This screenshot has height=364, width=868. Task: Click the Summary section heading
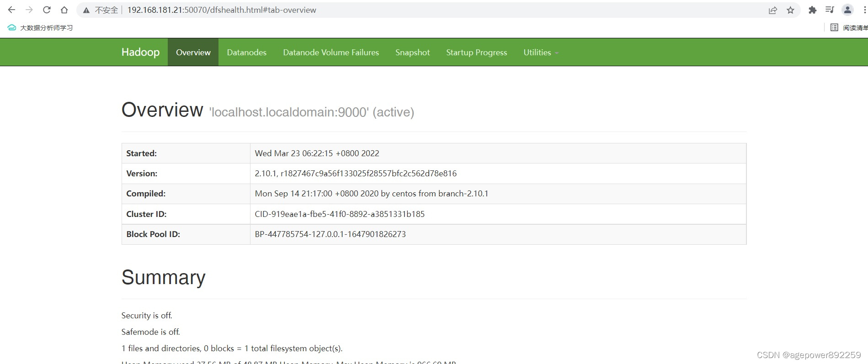[x=164, y=277]
